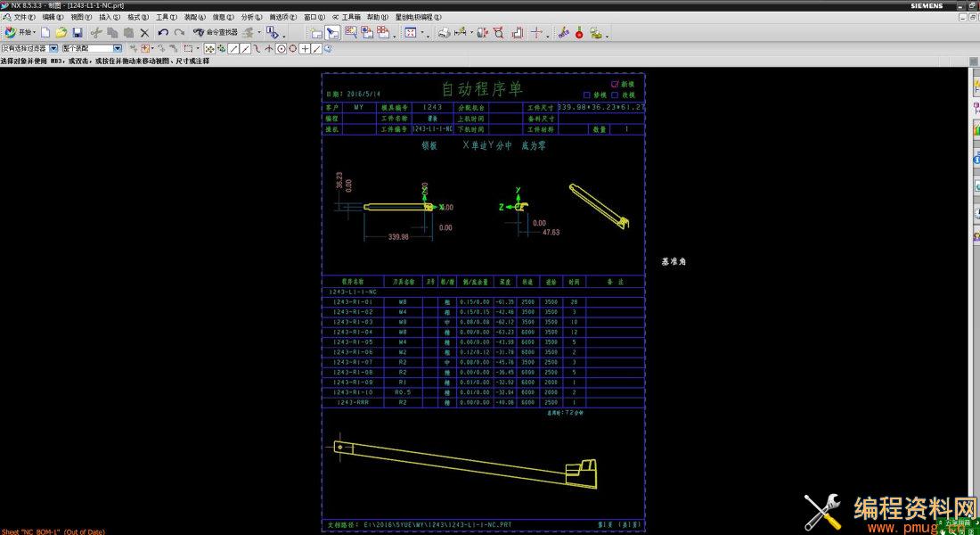The height and width of the screenshot is (535, 980).
Task: Open the 文件 File menu
Action: (x=23, y=17)
